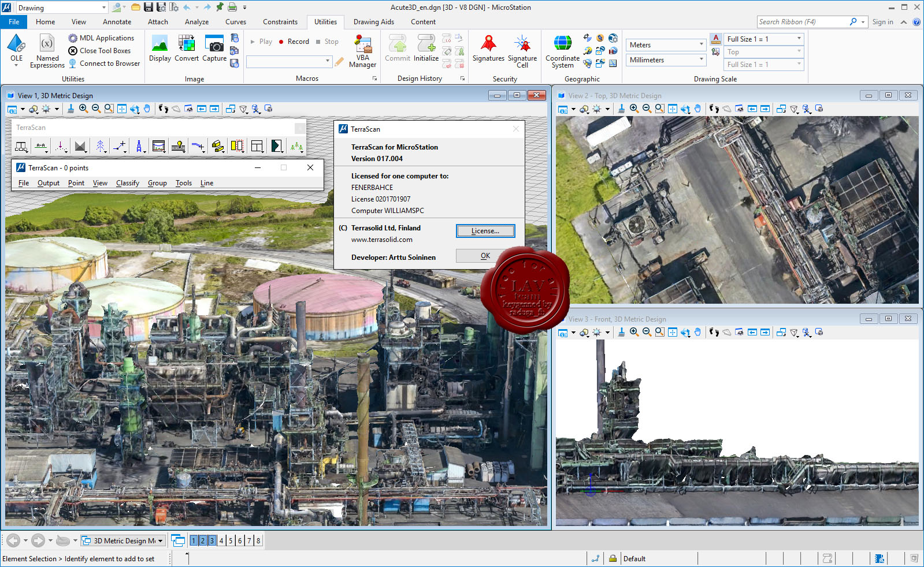The width and height of the screenshot is (924, 567).
Task: Toggle view 8 button
Action: [x=258, y=540]
